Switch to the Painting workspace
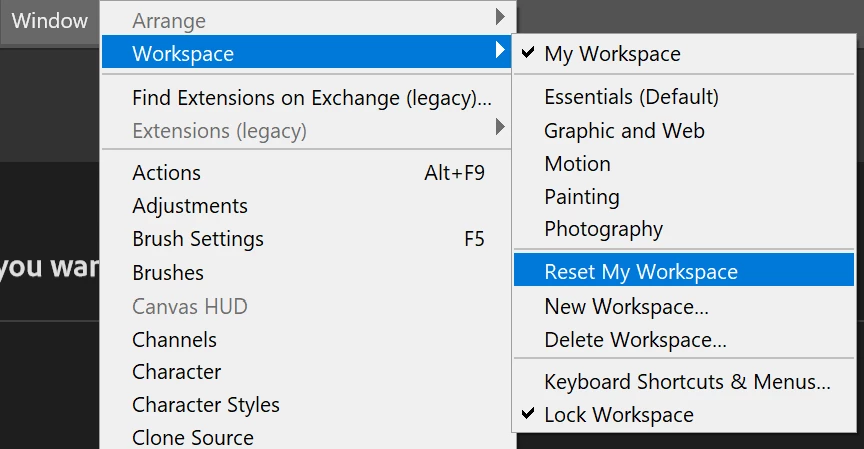The height and width of the screenshot is (449, 864). [582, 197]
